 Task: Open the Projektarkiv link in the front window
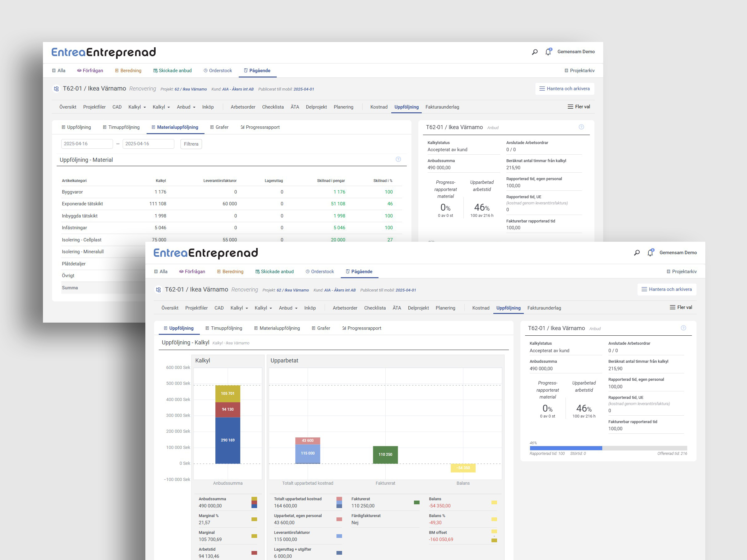[682, 271]
